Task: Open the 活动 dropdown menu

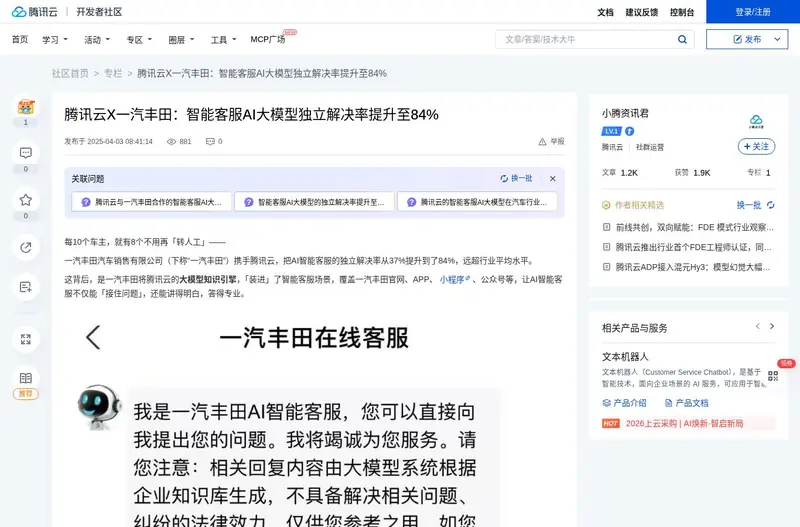Action: coord(97,39)
